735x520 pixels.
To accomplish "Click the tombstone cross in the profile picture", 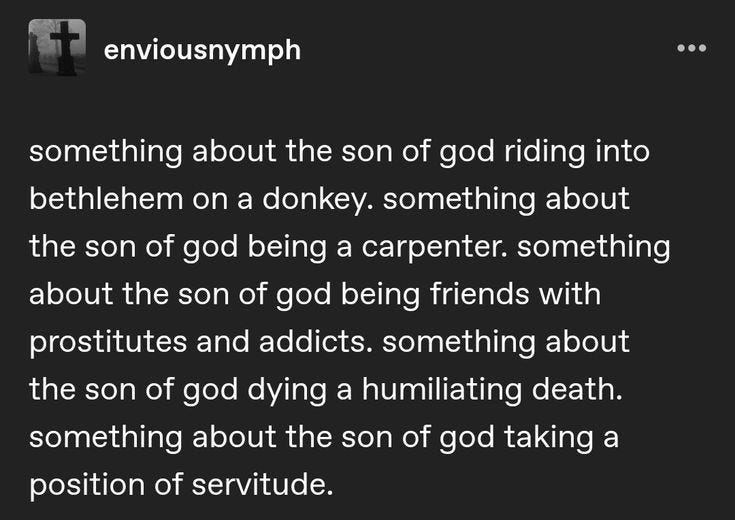I will 65,47.
